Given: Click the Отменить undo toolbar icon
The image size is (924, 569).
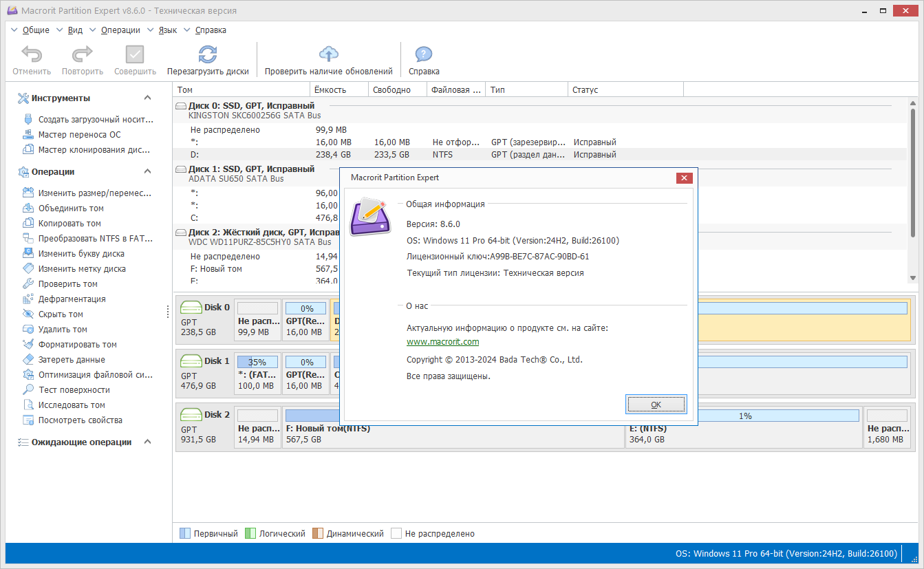Looking at the screenshot, I should pos(32,55).
